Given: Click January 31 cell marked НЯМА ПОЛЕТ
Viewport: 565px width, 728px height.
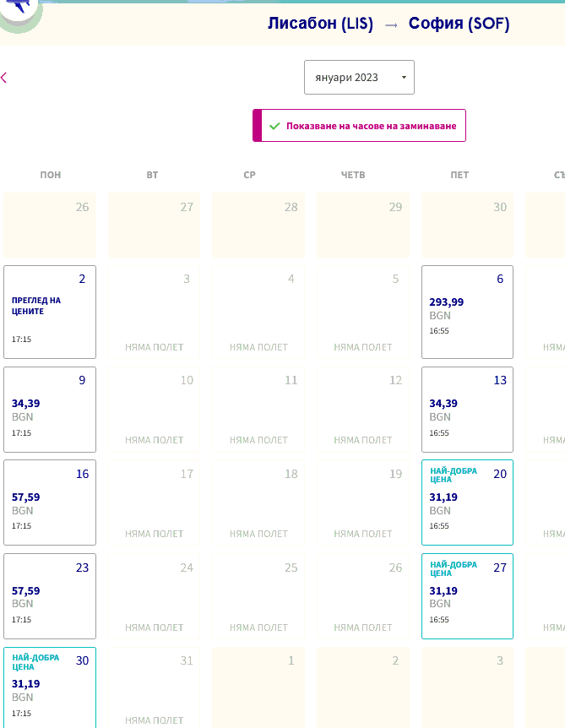Looking at the screenshot, I should pos(154,687).
